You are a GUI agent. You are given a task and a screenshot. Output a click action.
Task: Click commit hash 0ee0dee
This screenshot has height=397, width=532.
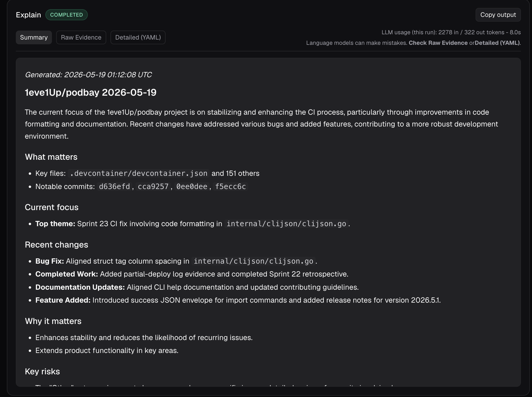point(192,186)
